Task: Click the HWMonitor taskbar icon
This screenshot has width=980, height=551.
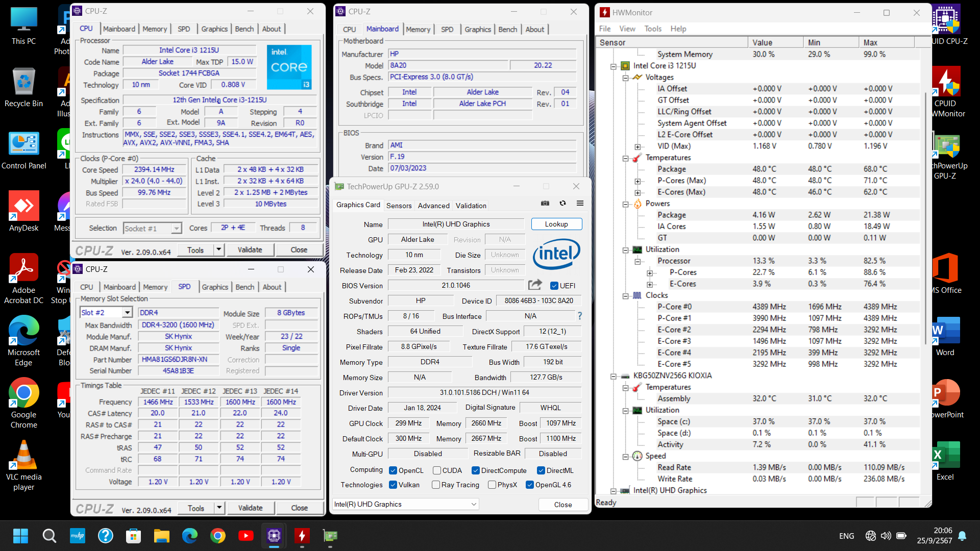Action: (x=302, y=536)
